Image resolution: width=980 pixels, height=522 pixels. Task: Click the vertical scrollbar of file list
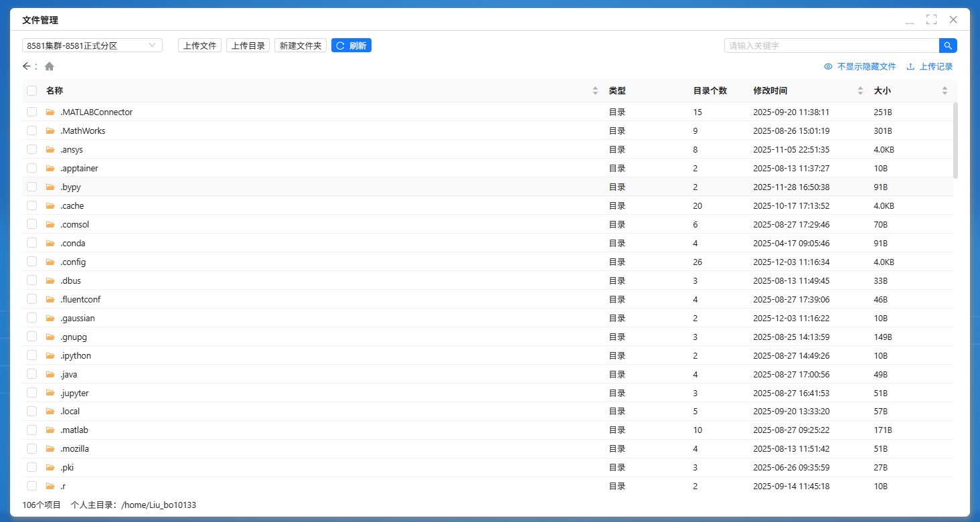(955, 141)
